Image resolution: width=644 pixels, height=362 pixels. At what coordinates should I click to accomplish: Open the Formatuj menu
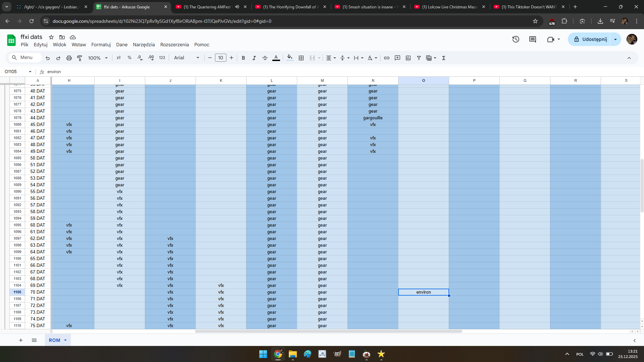(101, 45)
